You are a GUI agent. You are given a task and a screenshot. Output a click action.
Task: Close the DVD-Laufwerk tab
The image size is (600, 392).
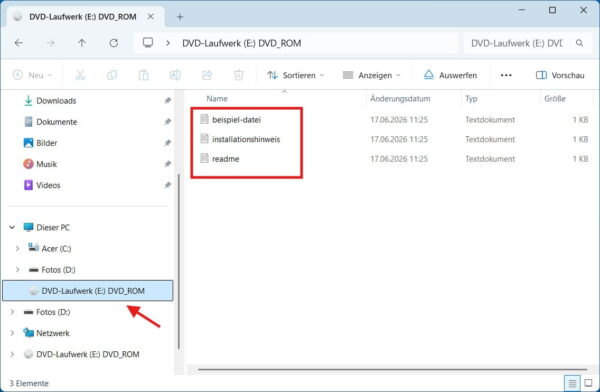tap(151, 17)
